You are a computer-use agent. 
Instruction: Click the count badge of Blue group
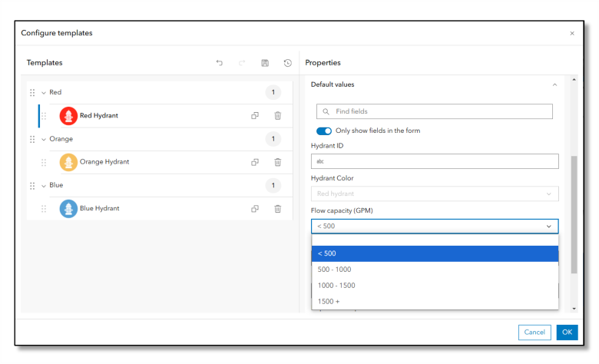273,186
